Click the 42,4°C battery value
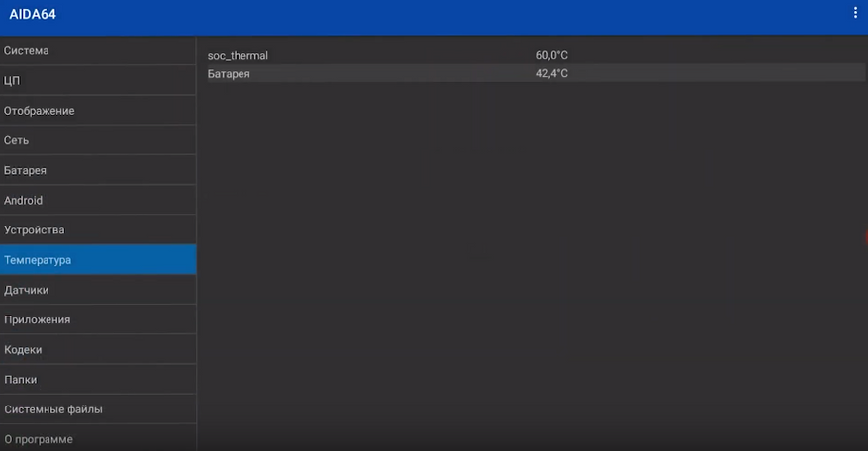868x451 pixels. [x=552, y=73]
